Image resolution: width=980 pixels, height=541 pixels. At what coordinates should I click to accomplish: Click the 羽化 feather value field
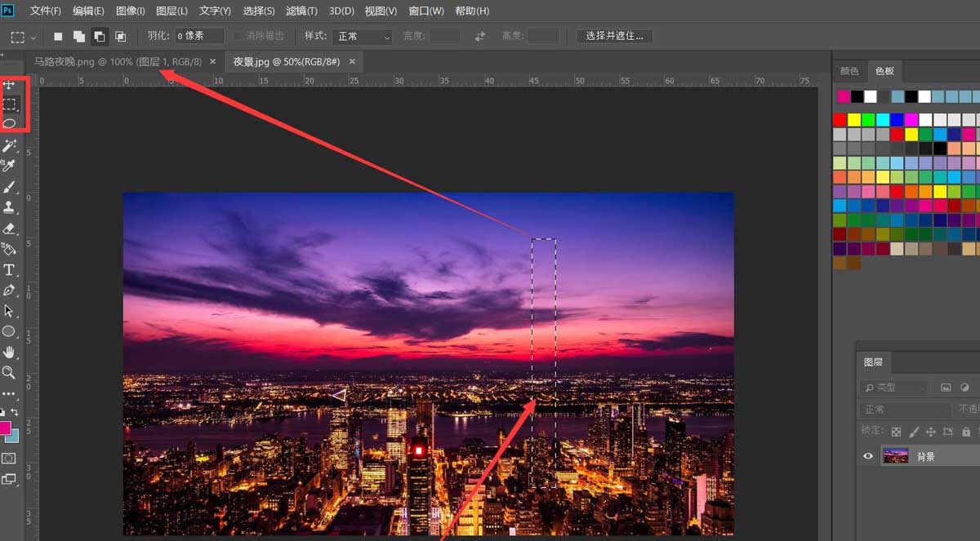200,36
